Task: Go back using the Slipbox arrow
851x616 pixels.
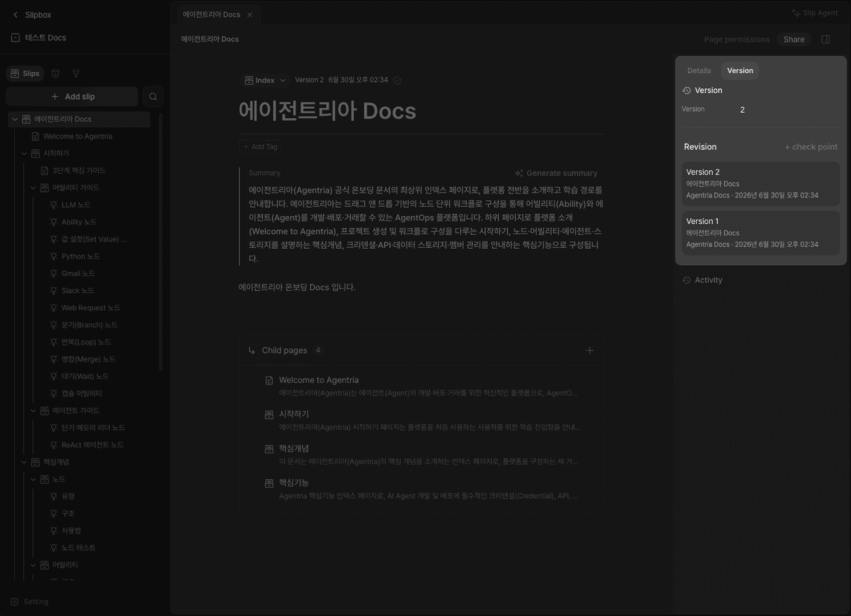Action: (15, 15)
